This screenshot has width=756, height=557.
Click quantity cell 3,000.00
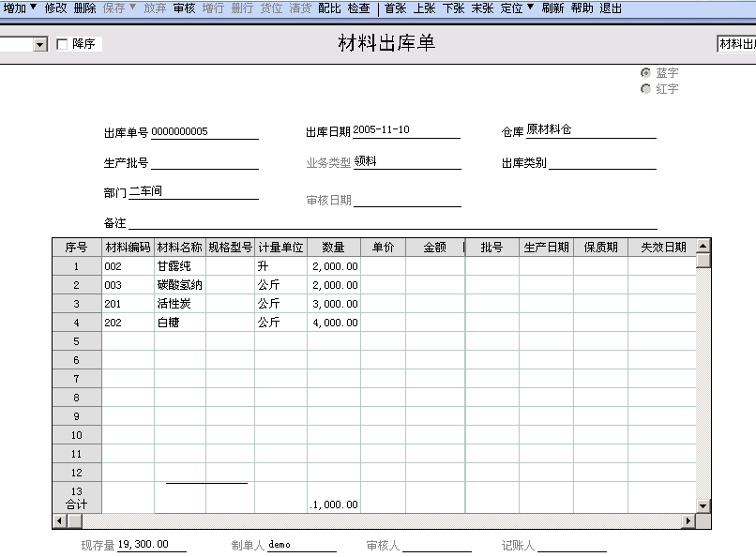click(x=334, y=304)
